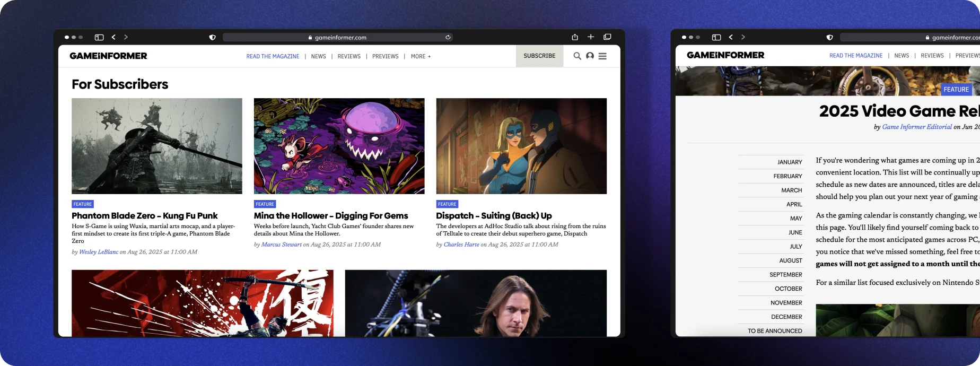Open the Mina the Hollower article thumbnail
This screenshot has height=366, width=980.
(339, 146)
